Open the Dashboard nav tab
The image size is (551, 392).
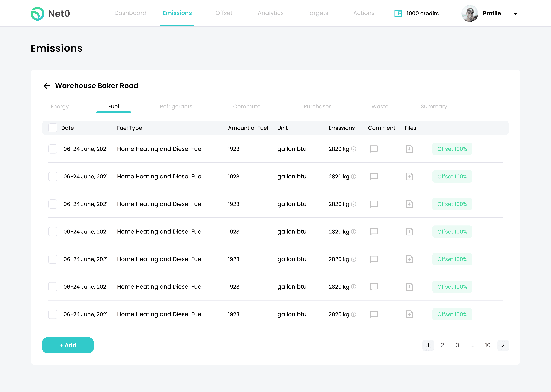[x=130, y=13]
